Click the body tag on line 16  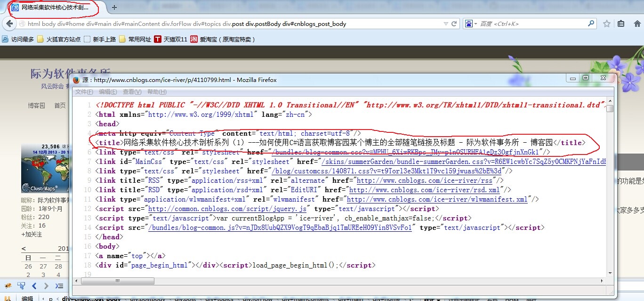pos(107,246)
